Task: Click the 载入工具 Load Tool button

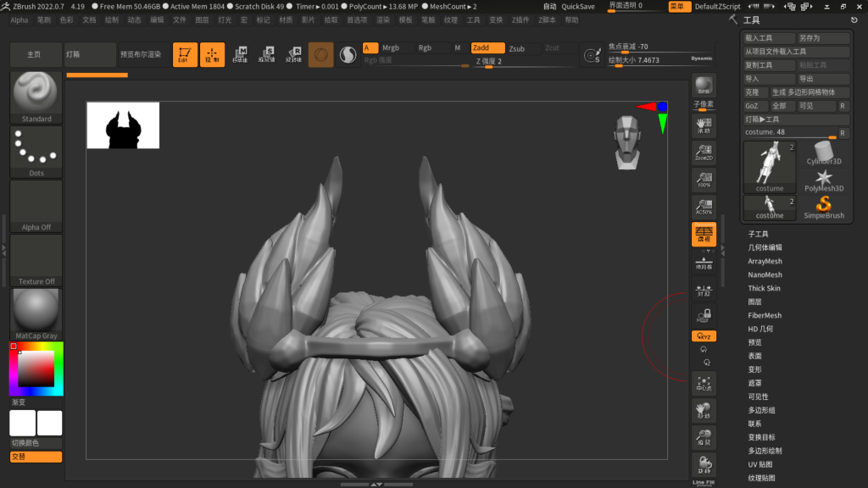Action: (769, 37)
